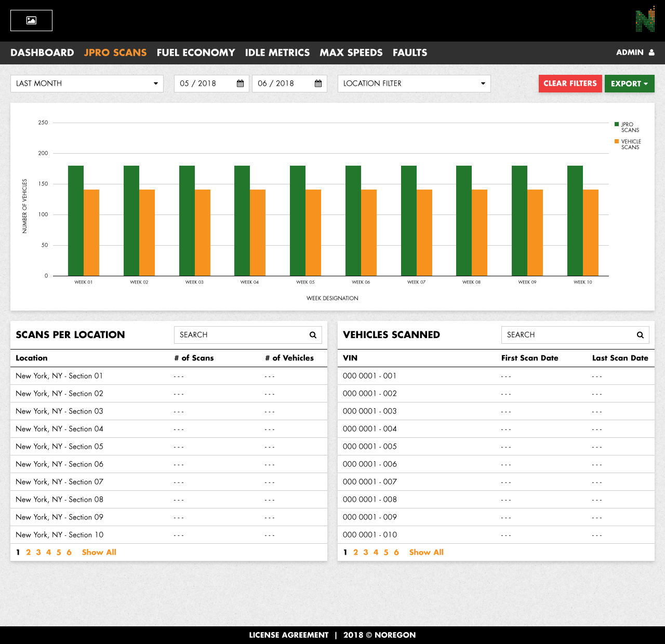This screenshot has width=665, height=644.
Task: Go to the Idle Metrics tab
Action: [x=277, y=52]
